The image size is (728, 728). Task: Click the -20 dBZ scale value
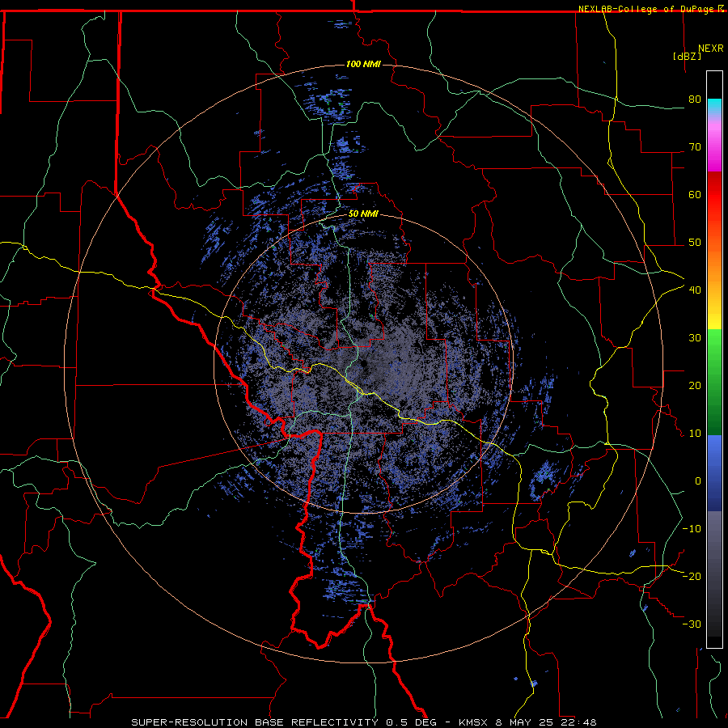[692, 576]
